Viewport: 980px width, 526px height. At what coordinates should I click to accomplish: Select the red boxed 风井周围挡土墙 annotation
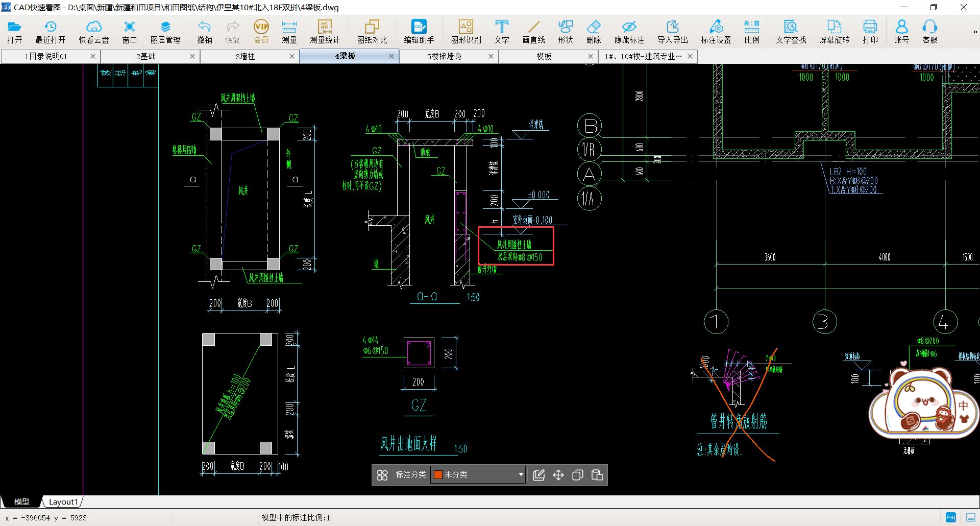click(x=516, y=246)
